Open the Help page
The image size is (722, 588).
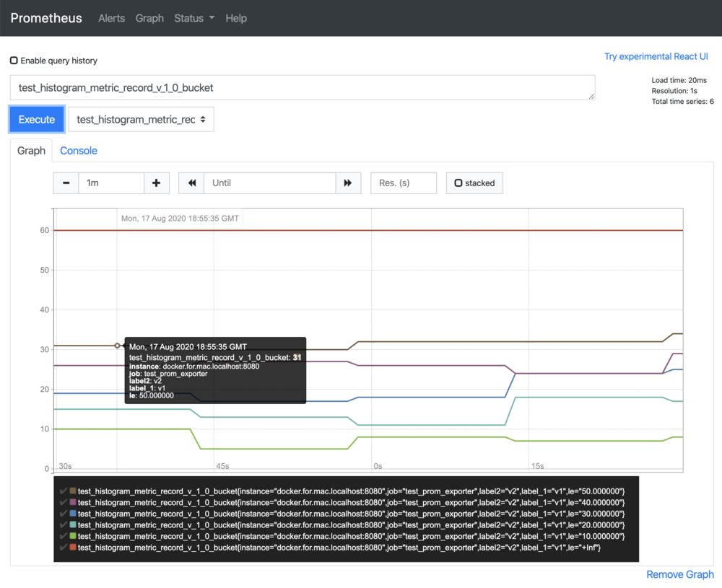236,19
